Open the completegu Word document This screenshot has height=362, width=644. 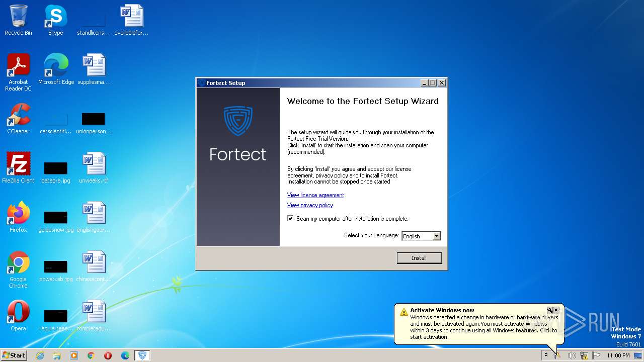tap(94, 316)
